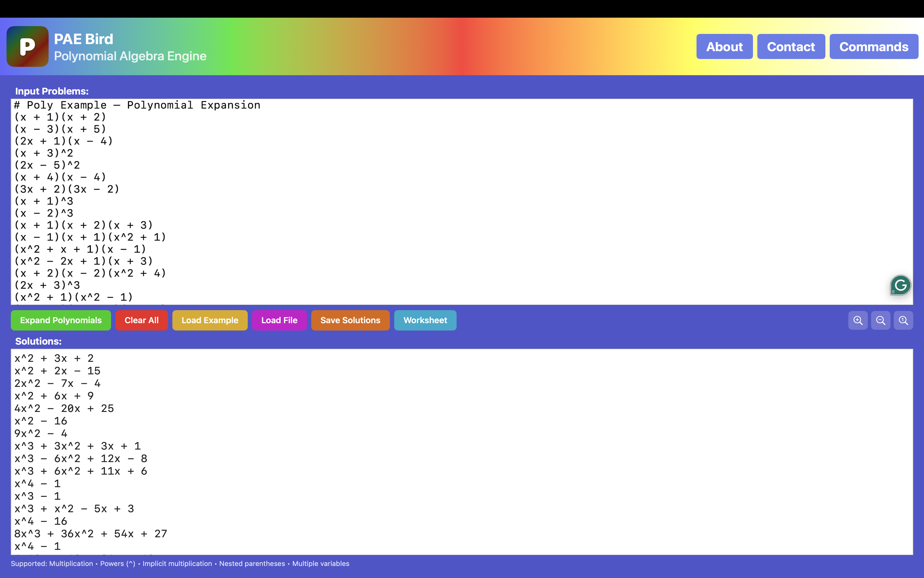Click the input line '(x + 1)(x + 2)'
924x578 pixels.
[x=60, y=117]
